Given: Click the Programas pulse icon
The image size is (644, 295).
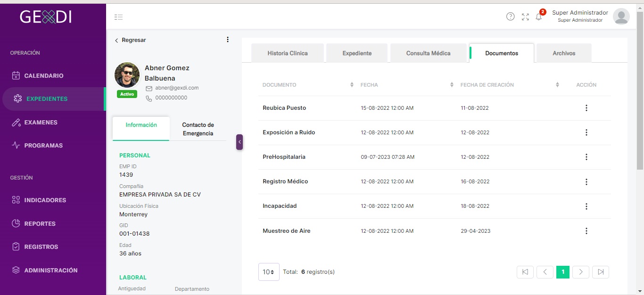Looking at the screenshot, I should coord(16,146).
